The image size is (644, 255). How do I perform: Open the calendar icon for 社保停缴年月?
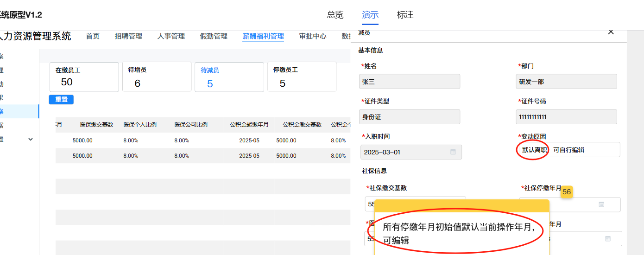(601, 204)
